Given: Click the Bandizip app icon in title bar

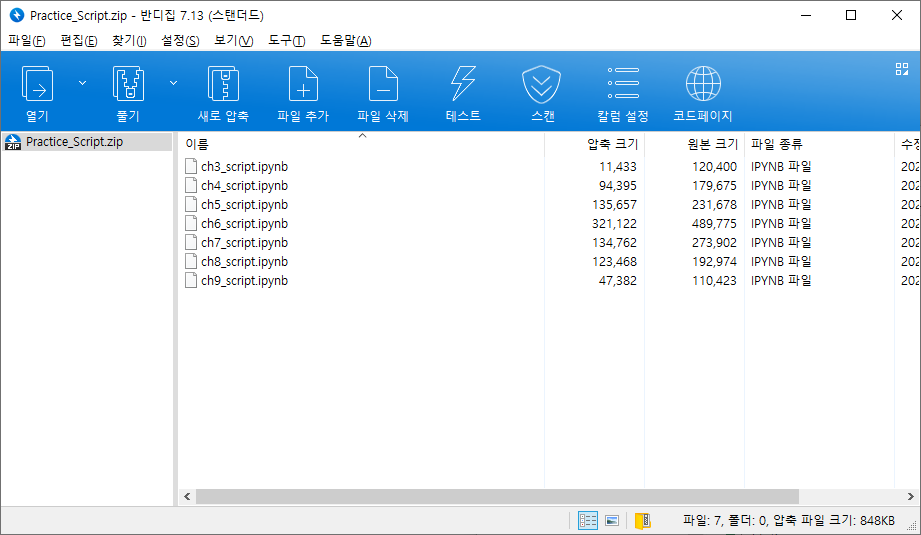Looking at the screenshot, I should pos(16,15).
